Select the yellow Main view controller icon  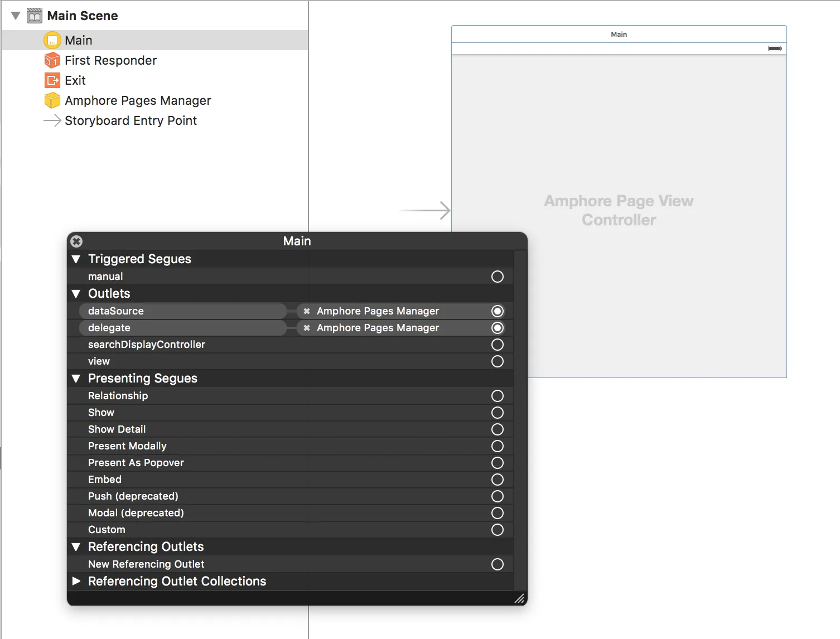point(52,40)
